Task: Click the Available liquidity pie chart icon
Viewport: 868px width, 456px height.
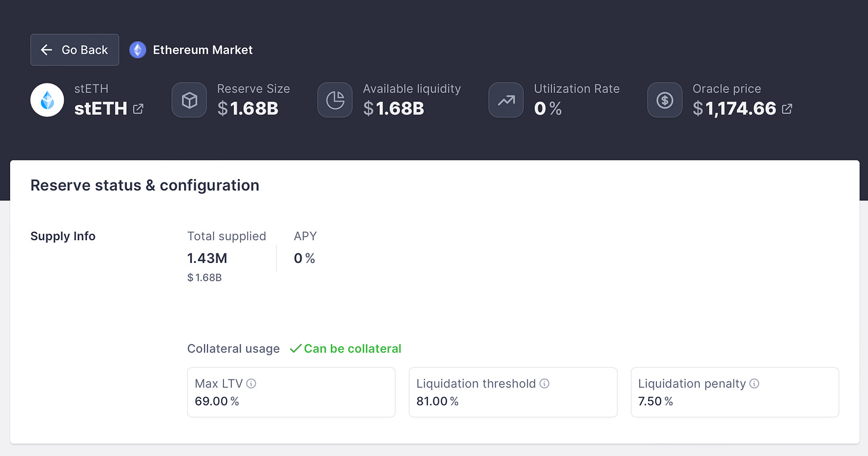Action: (x=335, y=100)
